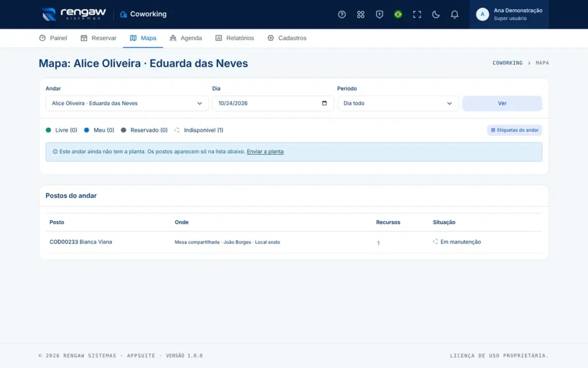Open the Cadastros tab
Viewport: 588px width, 368px height.
(287, 38)
